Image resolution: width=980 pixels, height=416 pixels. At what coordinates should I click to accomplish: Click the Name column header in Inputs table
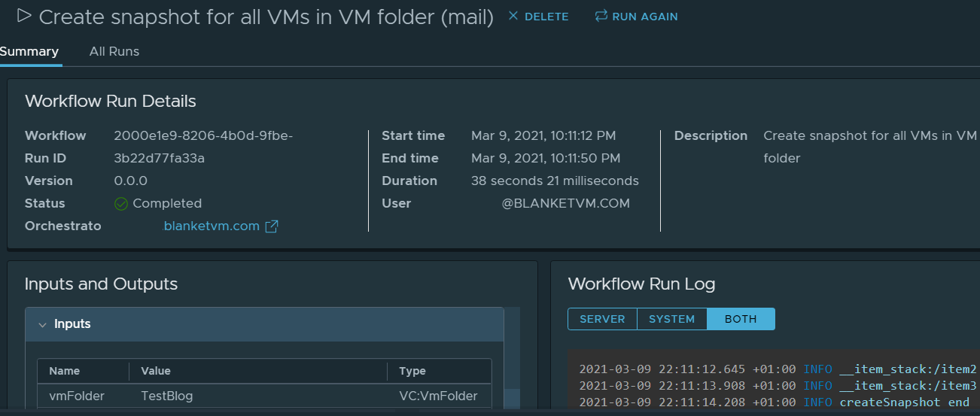pyautogui.click(x=65, y=371)
